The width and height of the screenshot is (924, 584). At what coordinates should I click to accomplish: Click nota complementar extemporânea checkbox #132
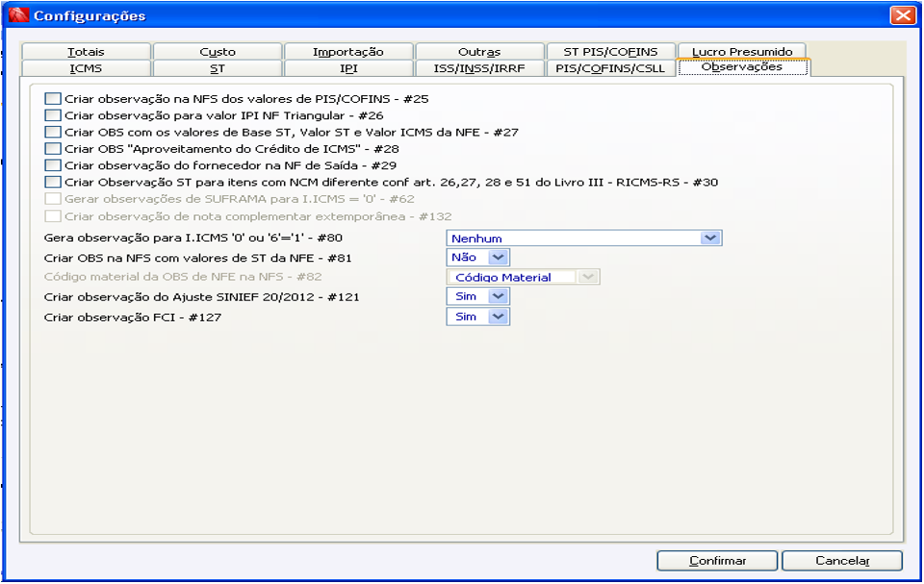tap(53, 216)
